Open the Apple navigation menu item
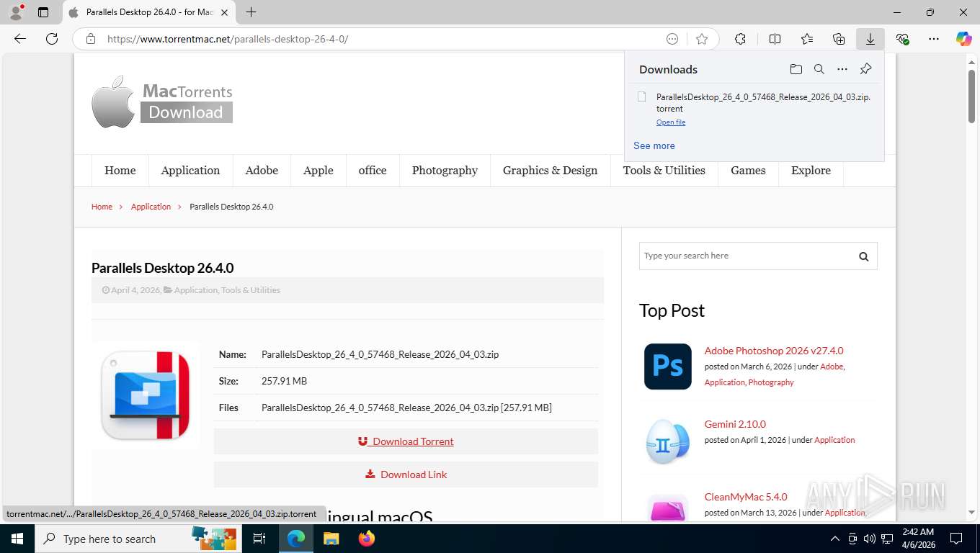980x553 pixels. click(x=318, y=171)
